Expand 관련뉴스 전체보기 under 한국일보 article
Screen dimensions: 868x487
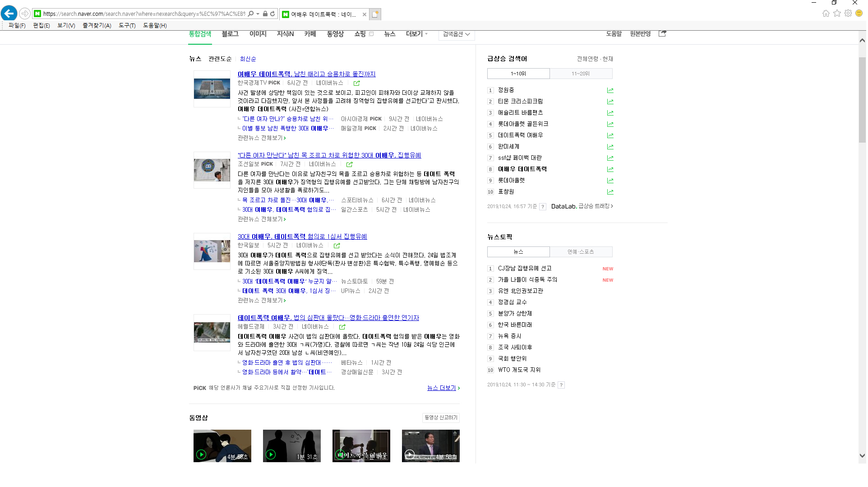tap(262, 301)
